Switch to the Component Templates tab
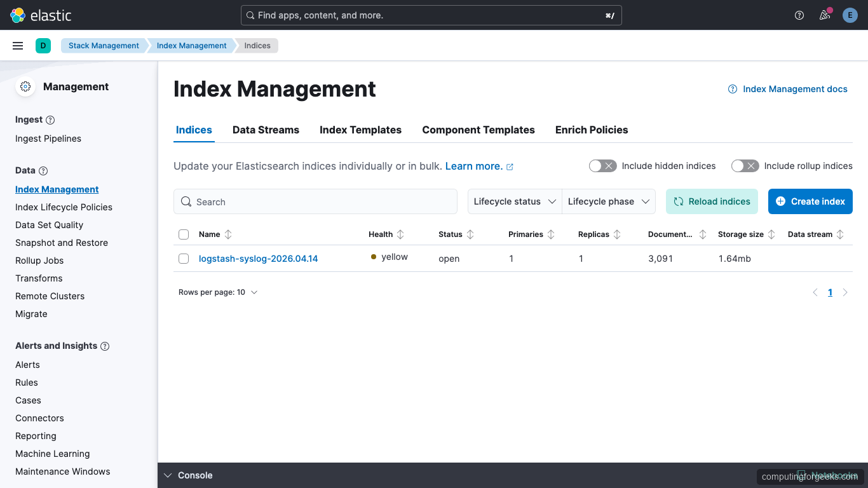The height and width of the screenshot is (488, 868). point(478,130)
